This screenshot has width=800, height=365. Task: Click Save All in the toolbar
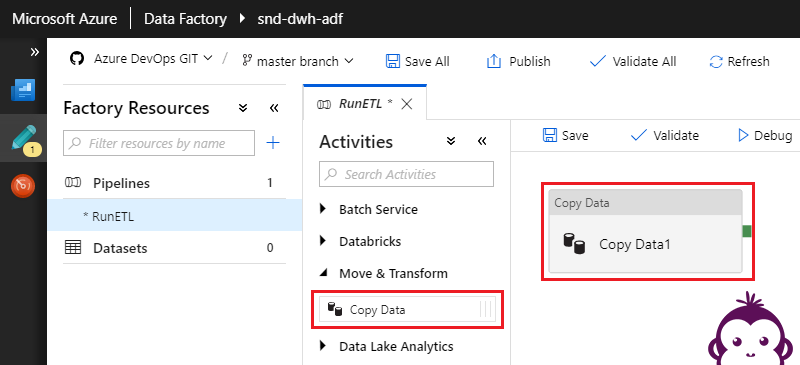pos(418,62)
